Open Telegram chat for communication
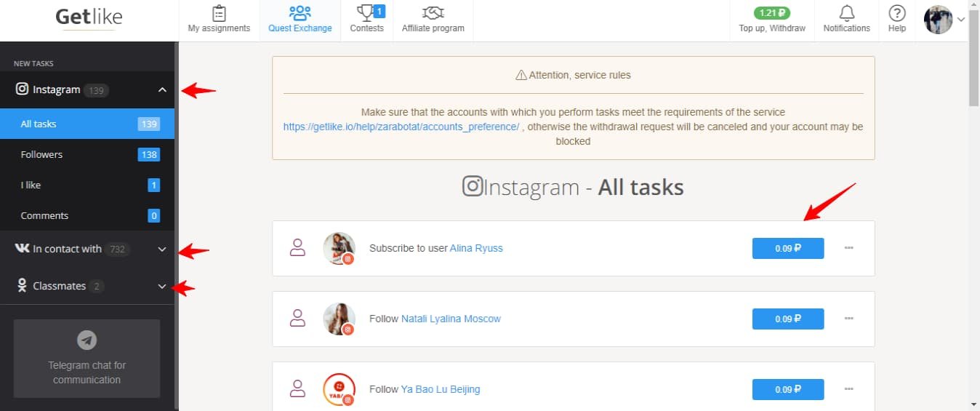Screen dimensions: 980x411 87,359
